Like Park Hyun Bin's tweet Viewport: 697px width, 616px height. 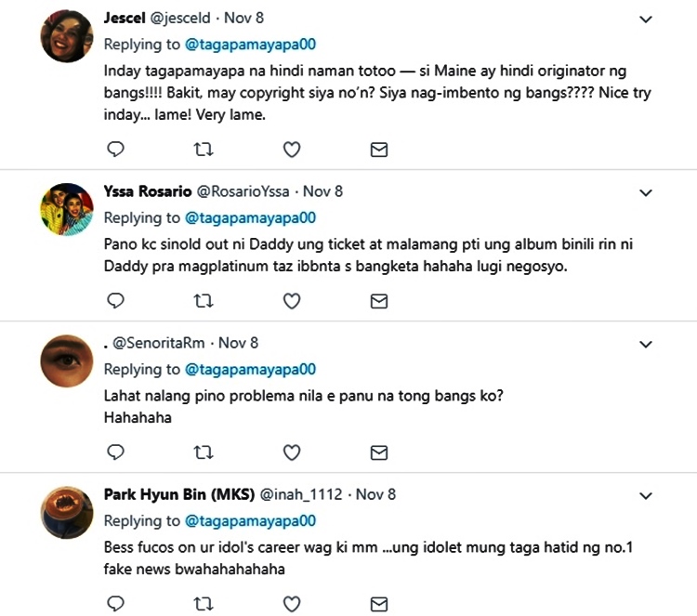point(291,604)
